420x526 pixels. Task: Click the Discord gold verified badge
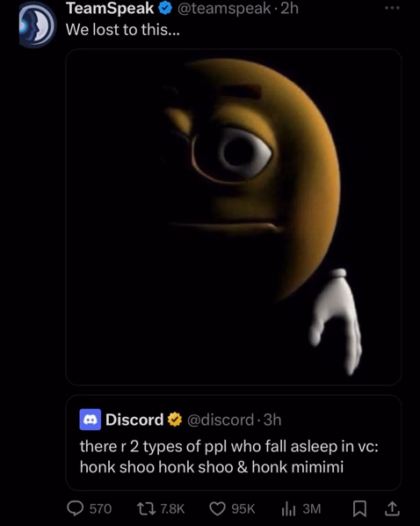point(174,420)
